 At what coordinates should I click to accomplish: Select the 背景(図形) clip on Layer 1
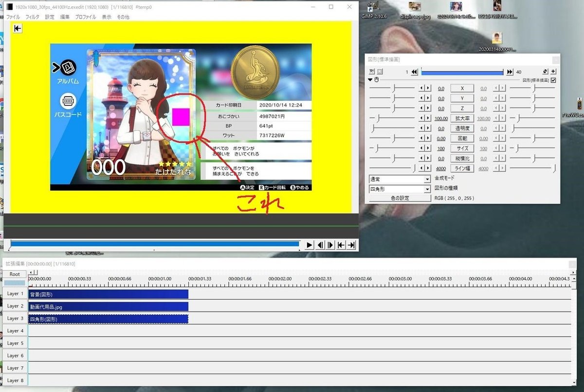[x=108, y=294]
